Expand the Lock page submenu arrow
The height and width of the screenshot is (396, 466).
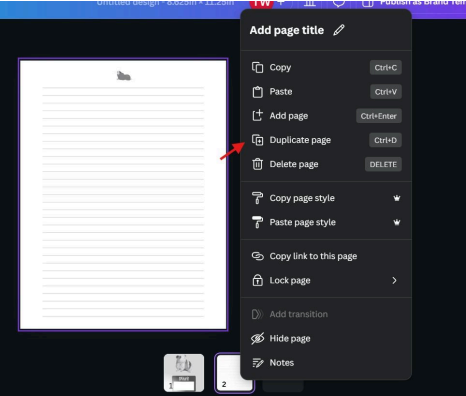tap(394, 280)
